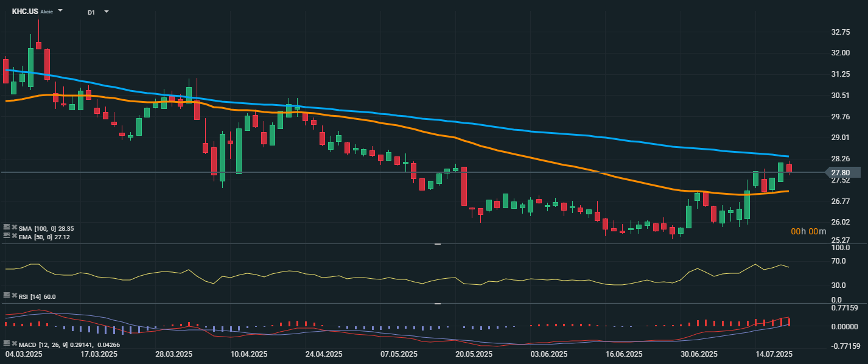Remove the SMA indicator with X icon
868x364 pixels.
pos(14,228)
